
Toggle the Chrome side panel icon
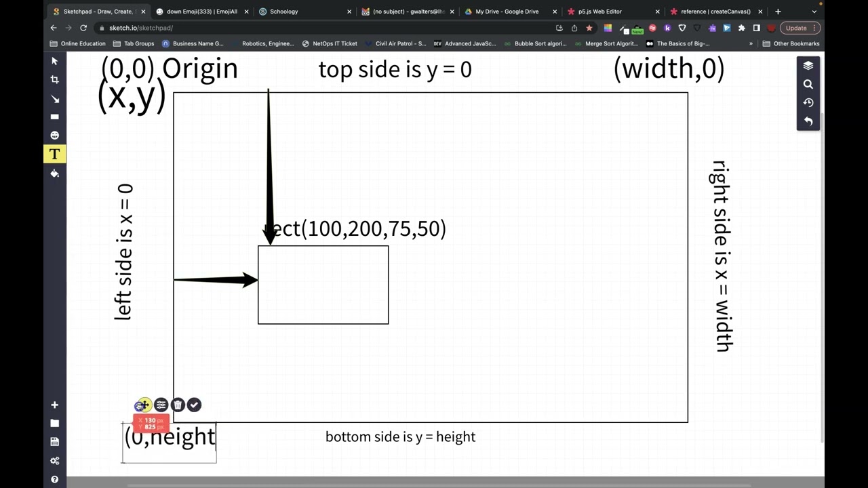coord(757,28)
